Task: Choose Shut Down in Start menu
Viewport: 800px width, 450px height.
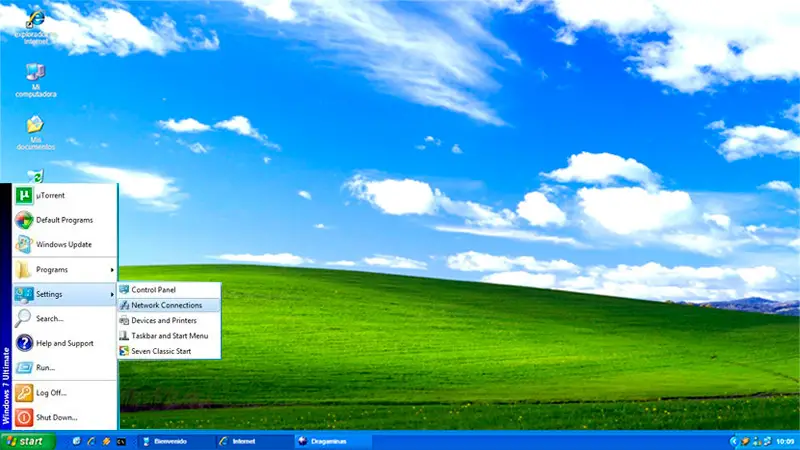Action: click(65, 417)
